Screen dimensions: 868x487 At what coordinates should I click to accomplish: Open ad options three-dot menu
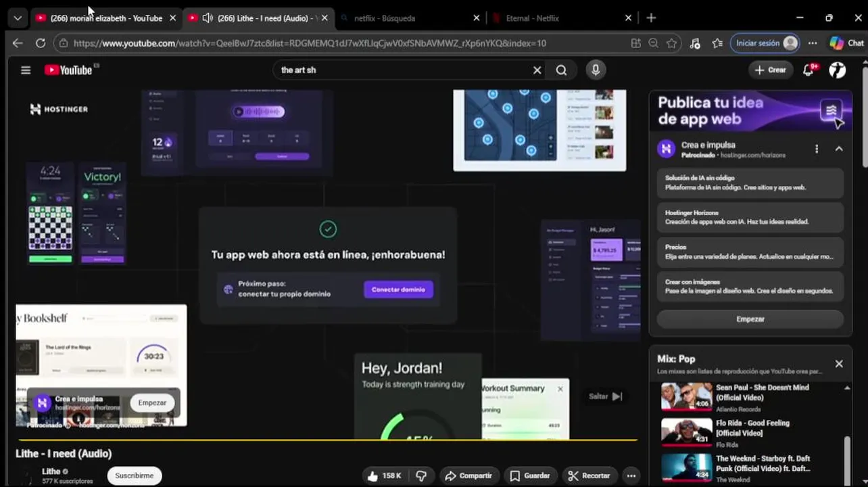pyautogui.click(x=816, y=149)
